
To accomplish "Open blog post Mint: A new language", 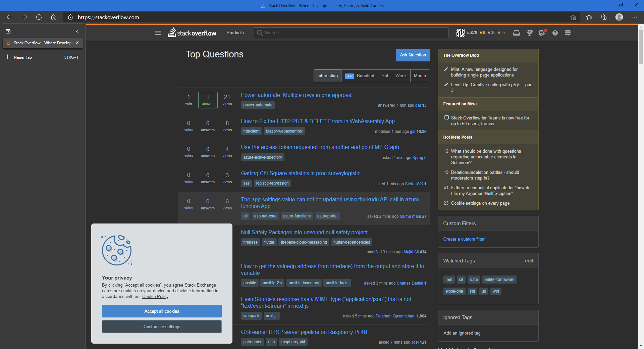I will tap(484, 72).
